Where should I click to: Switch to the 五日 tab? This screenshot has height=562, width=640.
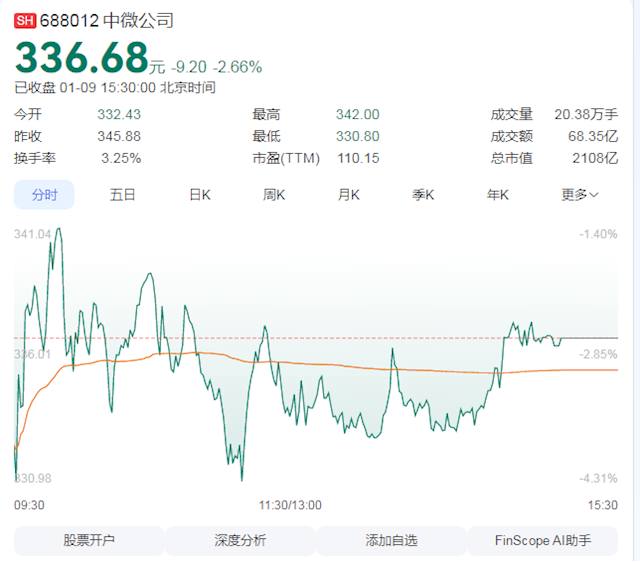click(123, 195)
